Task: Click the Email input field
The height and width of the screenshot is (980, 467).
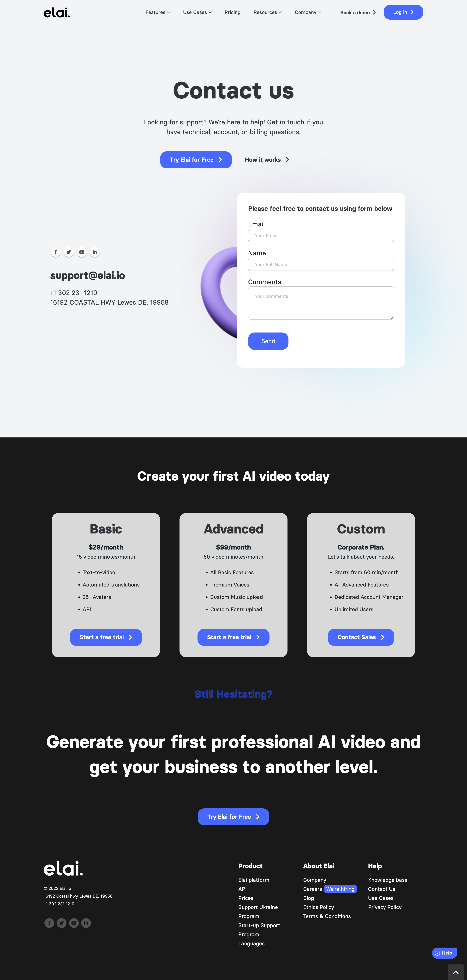Action: coord(321,236)
